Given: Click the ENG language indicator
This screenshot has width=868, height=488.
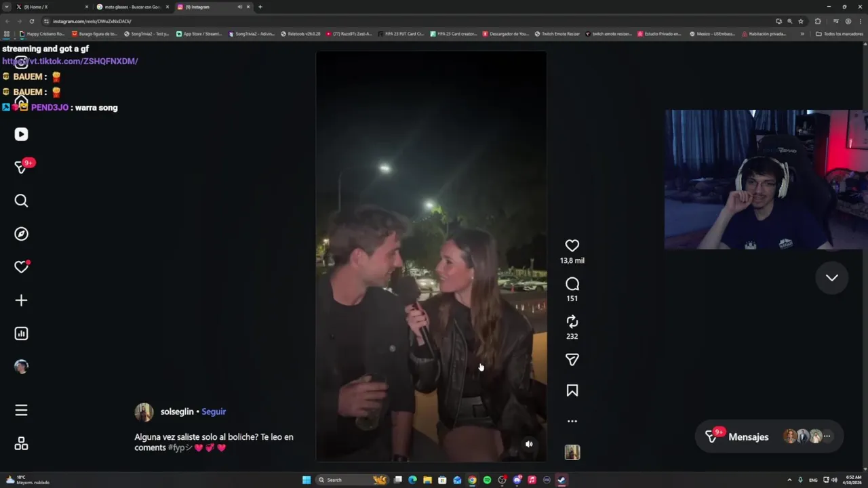Looking at the screenshot, I should coord(813,480).
